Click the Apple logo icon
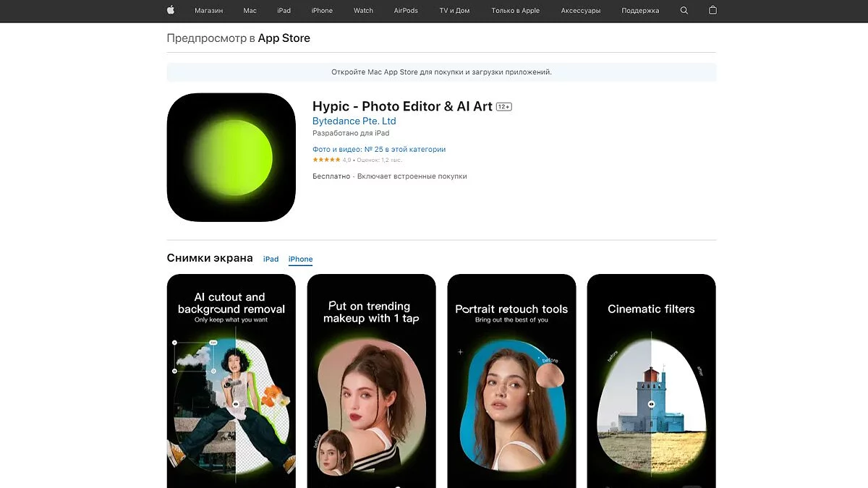The width and height of the screenshot is (868, 488). coord(171,11)
